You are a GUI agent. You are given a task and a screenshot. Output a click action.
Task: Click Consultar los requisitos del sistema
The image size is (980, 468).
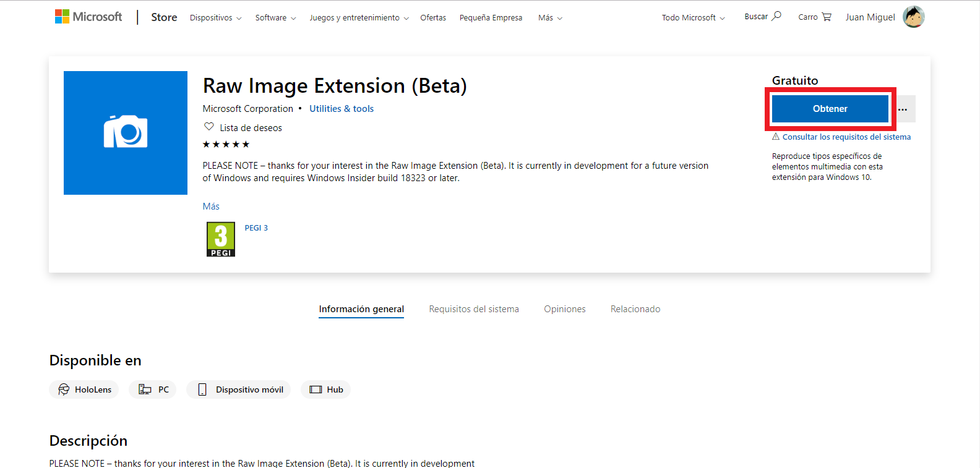pos(846,137)
